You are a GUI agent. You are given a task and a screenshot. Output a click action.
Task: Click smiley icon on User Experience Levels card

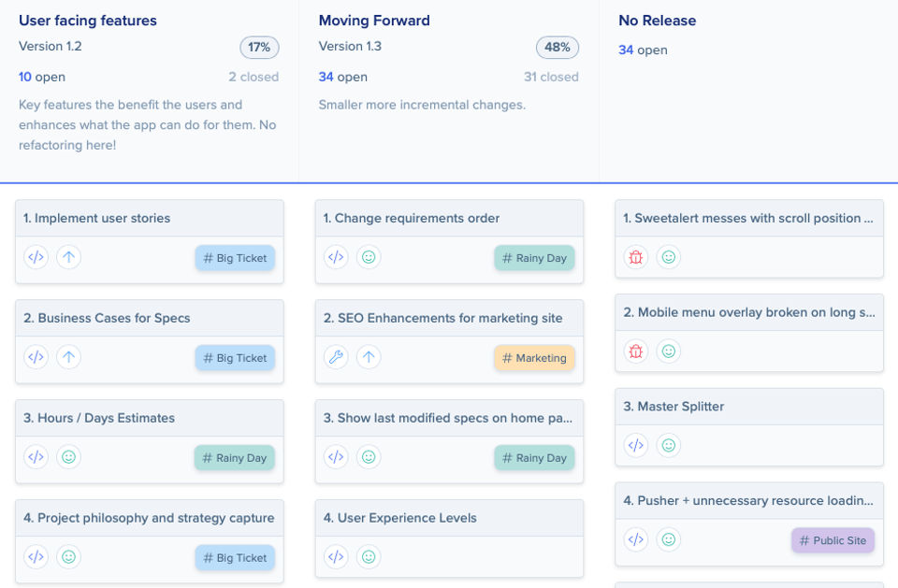[369, 557]
